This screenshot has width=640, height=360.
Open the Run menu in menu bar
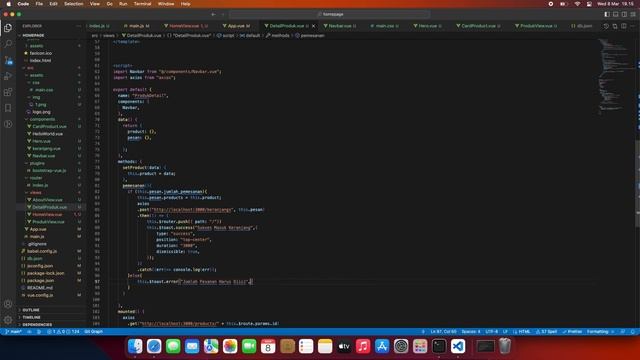click(x=123, y=4)
